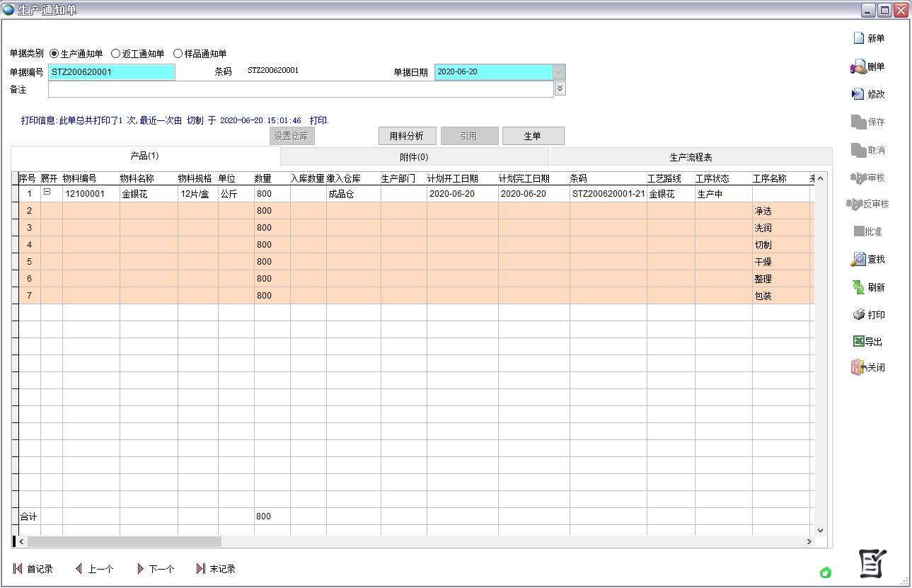Open the 生产流程表 tab
912x588 pixels.
(691, 156)
